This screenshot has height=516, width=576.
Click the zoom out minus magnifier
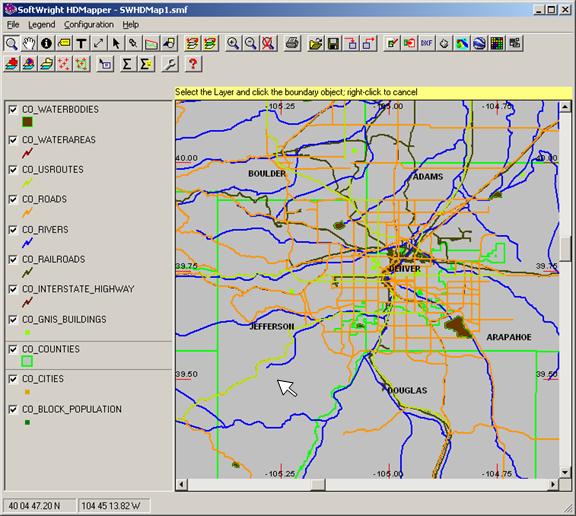(251, 43)
